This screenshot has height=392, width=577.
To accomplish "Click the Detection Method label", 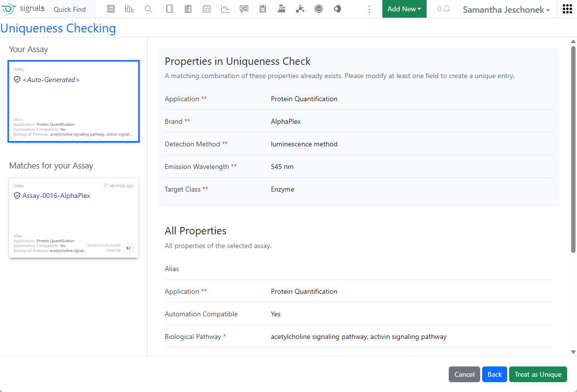I will click(192, 144).
